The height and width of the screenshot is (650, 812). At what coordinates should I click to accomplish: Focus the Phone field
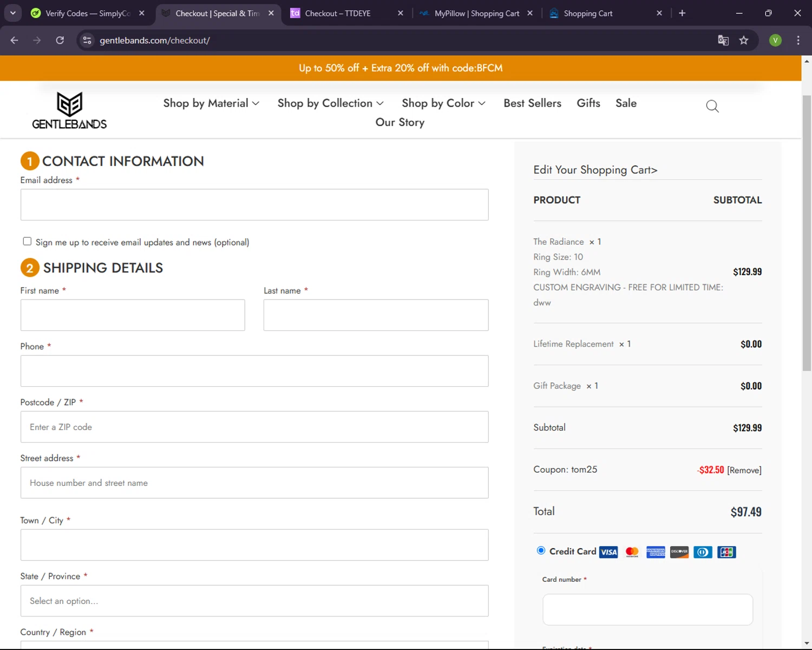[254, 371]
